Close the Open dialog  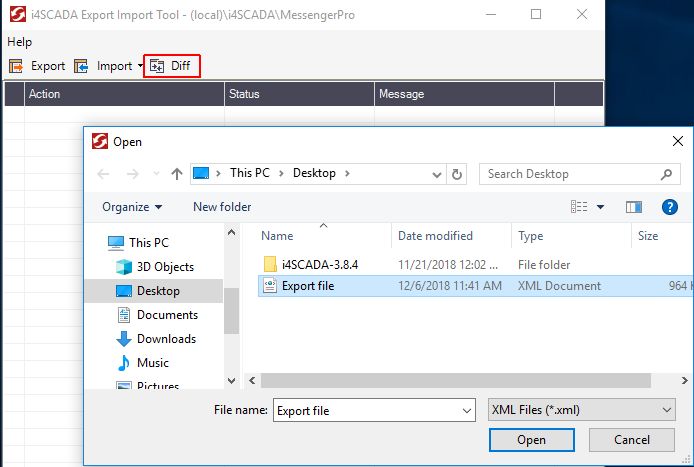point(678,142)
